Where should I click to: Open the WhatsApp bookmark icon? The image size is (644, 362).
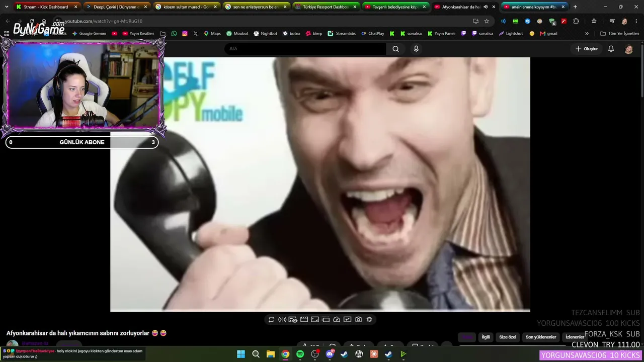174,34
